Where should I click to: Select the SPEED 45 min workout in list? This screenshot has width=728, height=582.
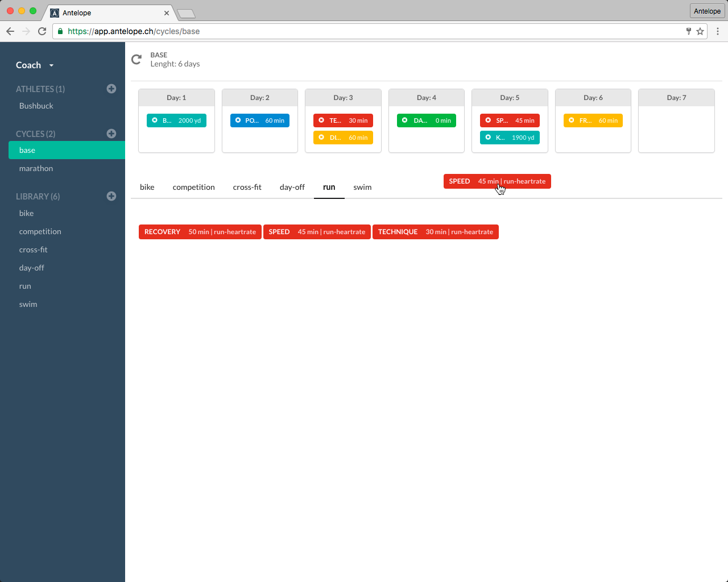pyautogui.click(x=317, y=232)
